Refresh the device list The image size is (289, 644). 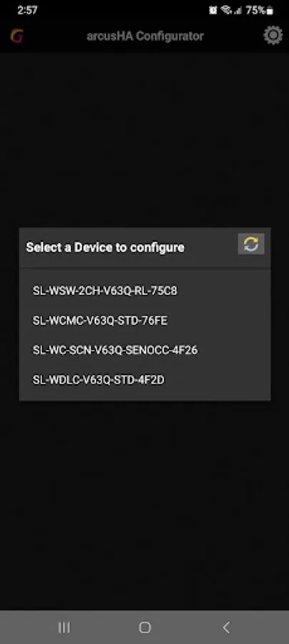tap(251, 245)
